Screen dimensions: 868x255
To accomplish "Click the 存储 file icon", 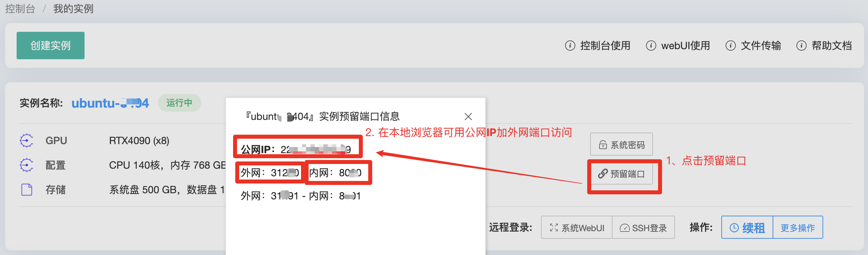I will tap(27, 190).
